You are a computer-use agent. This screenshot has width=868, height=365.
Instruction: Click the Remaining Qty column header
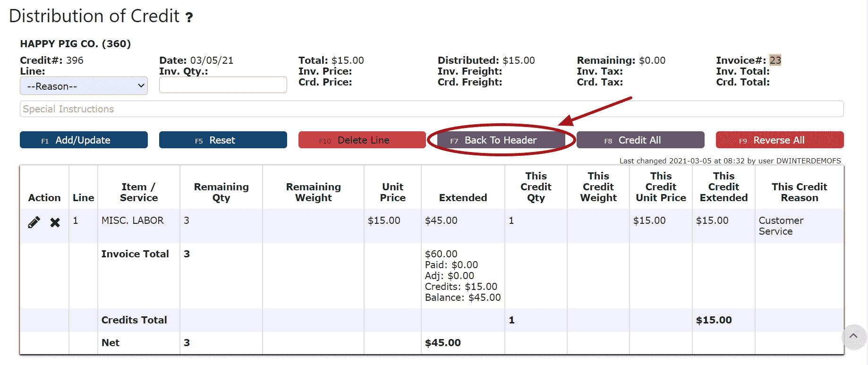coord(221,192)
